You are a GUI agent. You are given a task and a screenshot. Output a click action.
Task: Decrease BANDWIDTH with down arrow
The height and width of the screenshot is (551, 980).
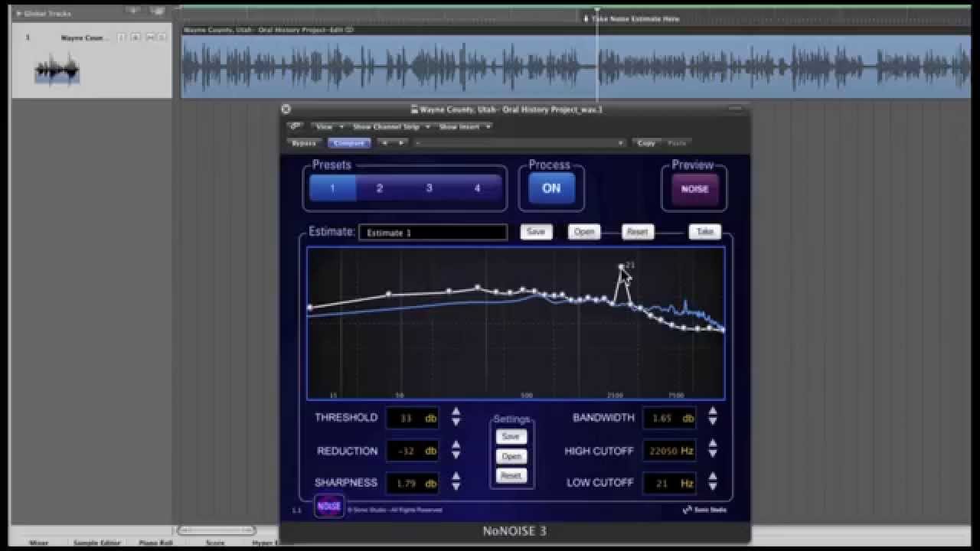(x=713, y=422)
